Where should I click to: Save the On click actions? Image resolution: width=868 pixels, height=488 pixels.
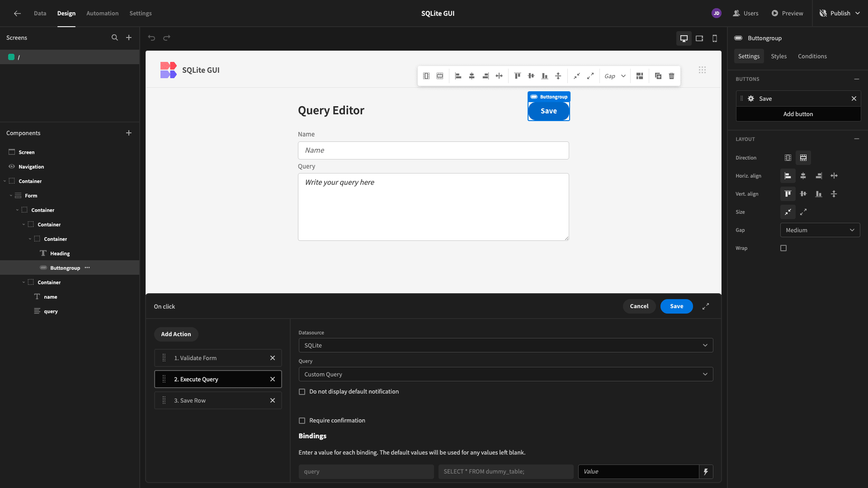click(677, 306)
